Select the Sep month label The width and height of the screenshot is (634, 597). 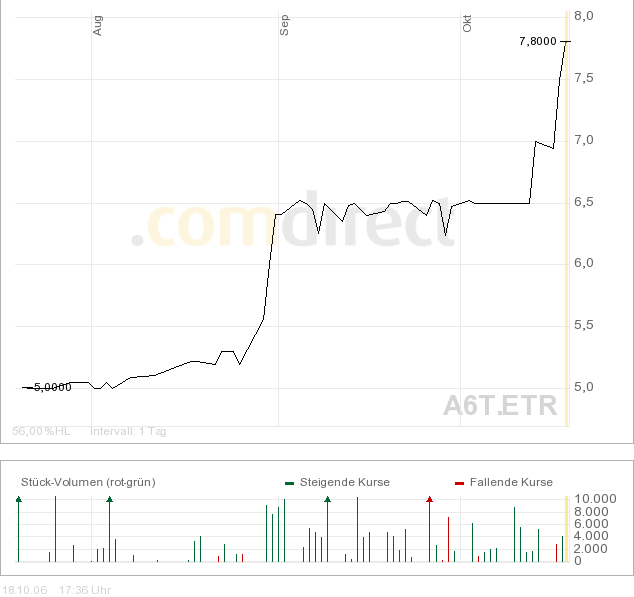[x=284, y=25]
